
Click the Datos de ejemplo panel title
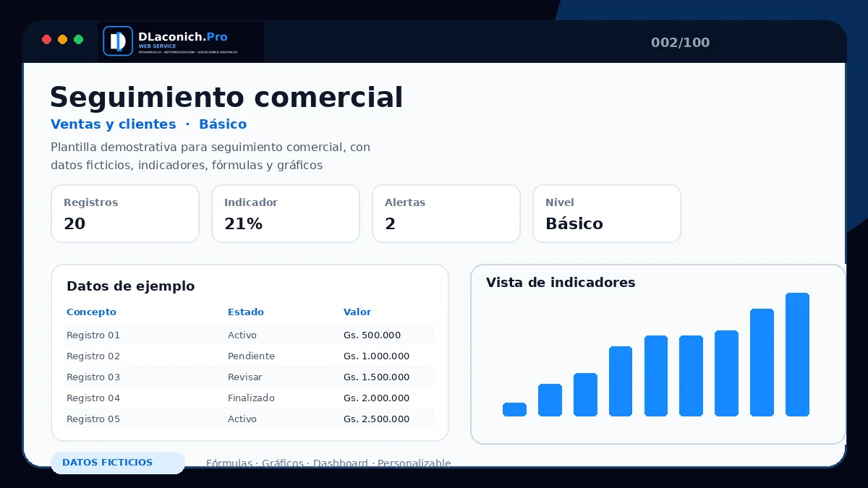130,286
